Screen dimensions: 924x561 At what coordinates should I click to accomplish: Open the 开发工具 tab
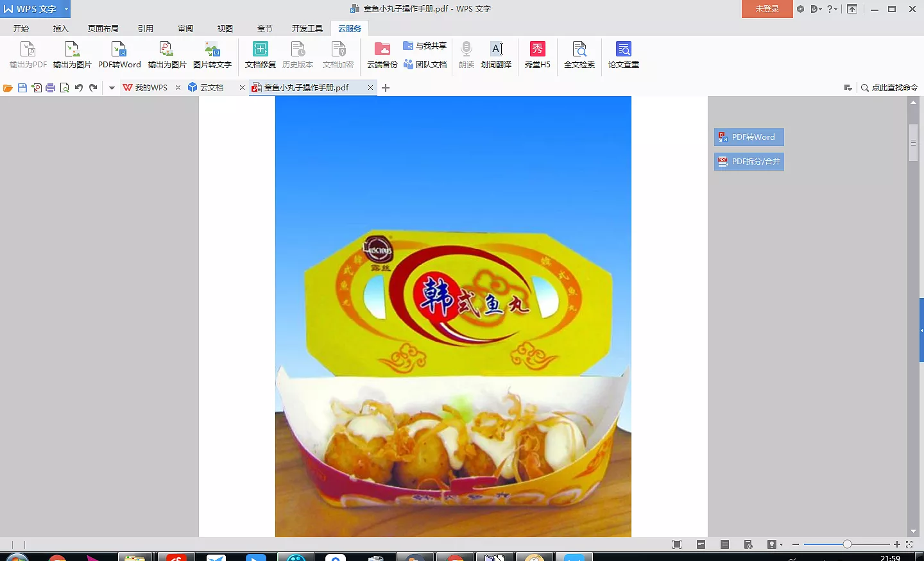click(307, 28)
